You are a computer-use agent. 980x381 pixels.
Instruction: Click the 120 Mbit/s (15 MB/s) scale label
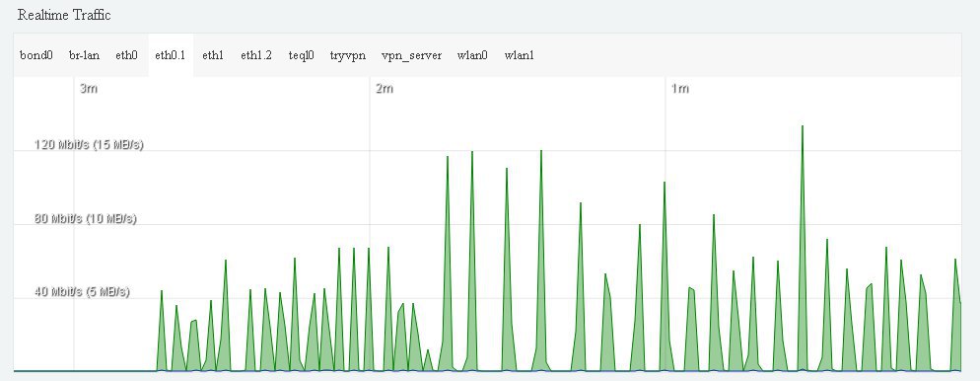tap(89, 145)
